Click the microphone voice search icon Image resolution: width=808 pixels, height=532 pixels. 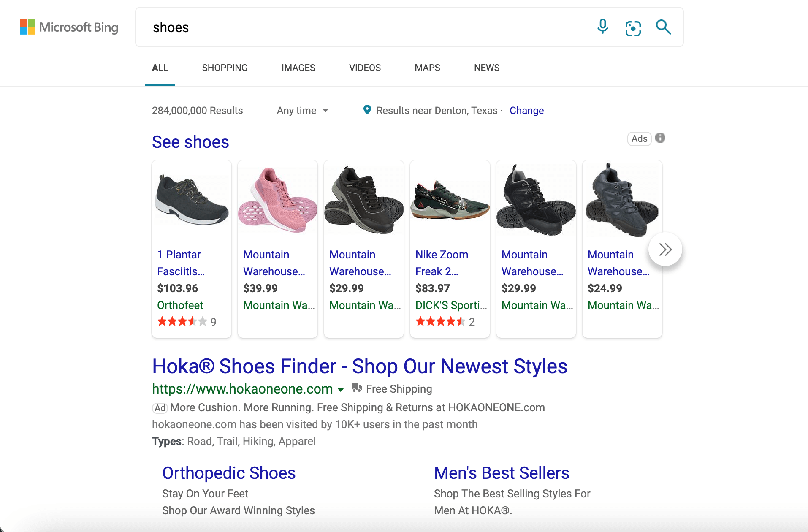pyautogui.click(x=602, y=27)
